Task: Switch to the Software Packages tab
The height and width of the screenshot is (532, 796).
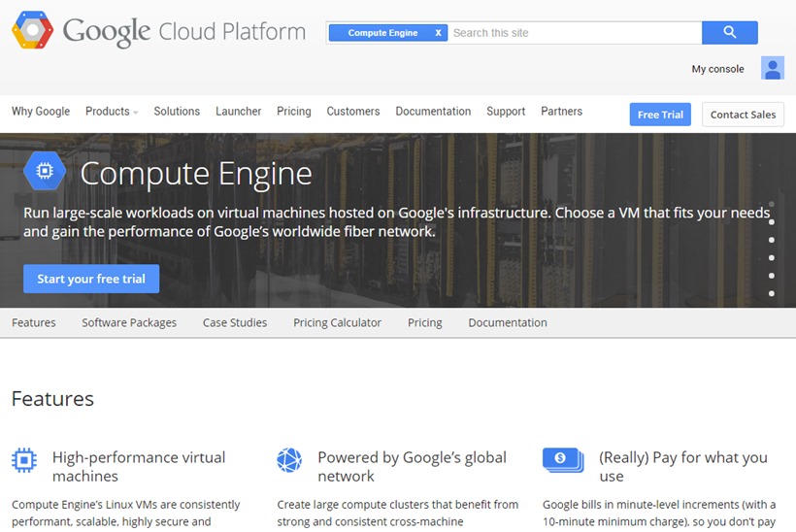Action: [129, 323]
